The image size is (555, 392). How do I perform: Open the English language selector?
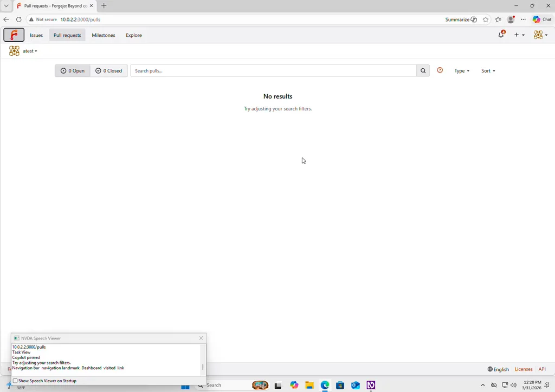point(498,369)
